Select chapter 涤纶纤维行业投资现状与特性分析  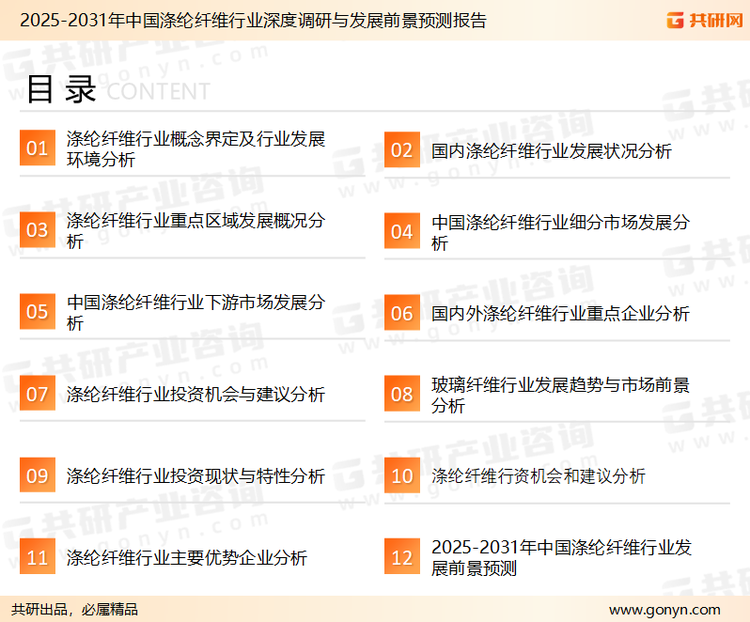pyautogui.click(x=196, y=476)
